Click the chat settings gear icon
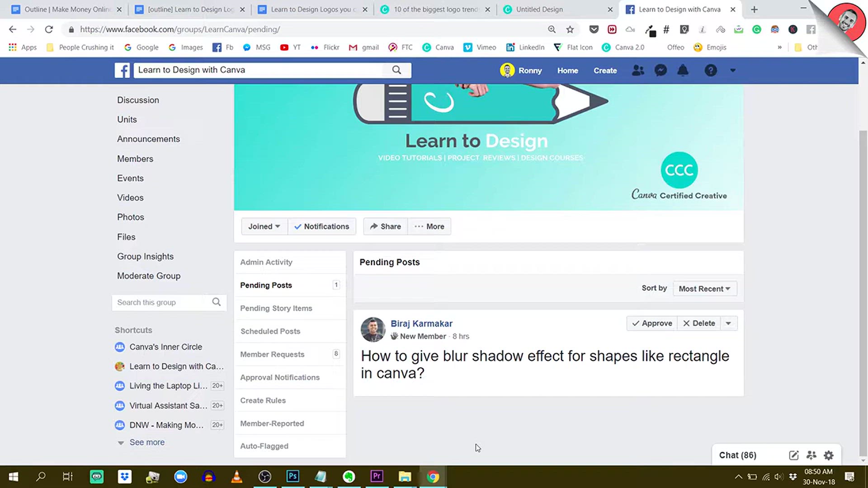 point(828,455)
